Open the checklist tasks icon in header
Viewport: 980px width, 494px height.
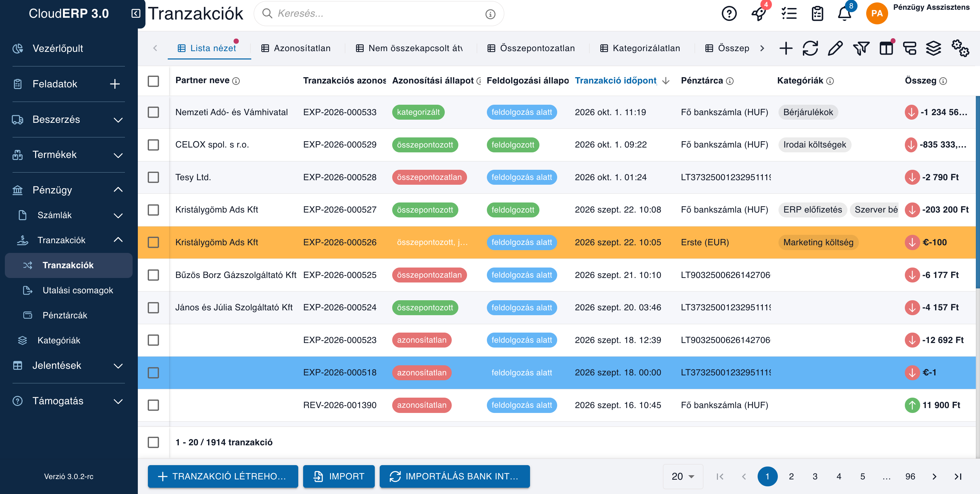click(789, 14)
